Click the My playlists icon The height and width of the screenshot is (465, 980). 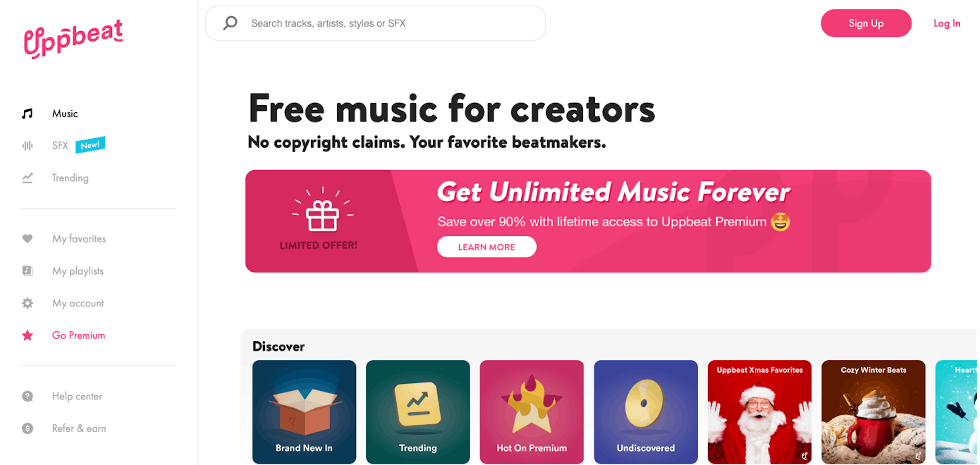click(27, 271)
